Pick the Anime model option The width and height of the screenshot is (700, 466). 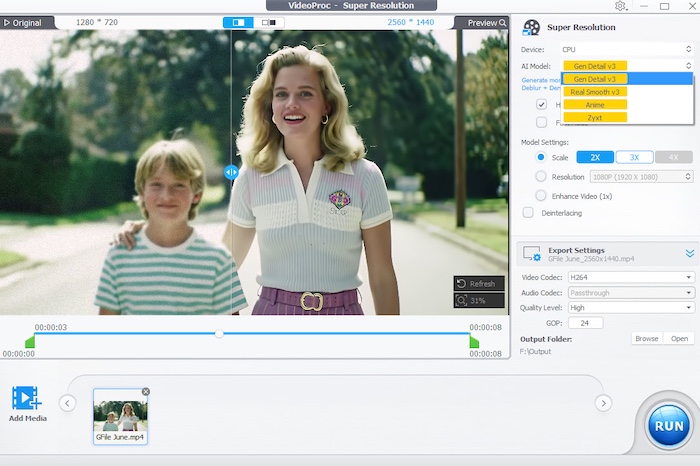click(595, 104)
